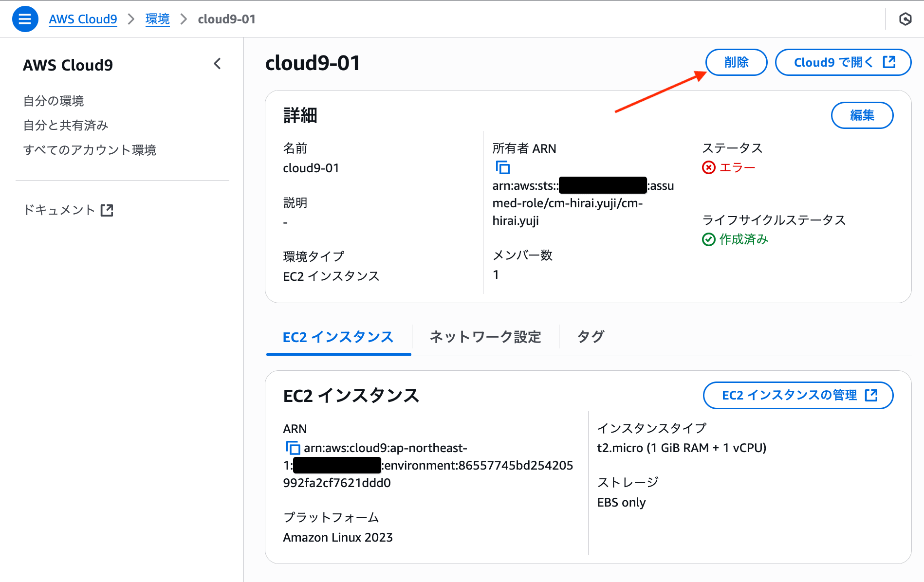924x582 pixels.
Task: Click the 作成済み lifecycle status text
Action: (743, 239)
